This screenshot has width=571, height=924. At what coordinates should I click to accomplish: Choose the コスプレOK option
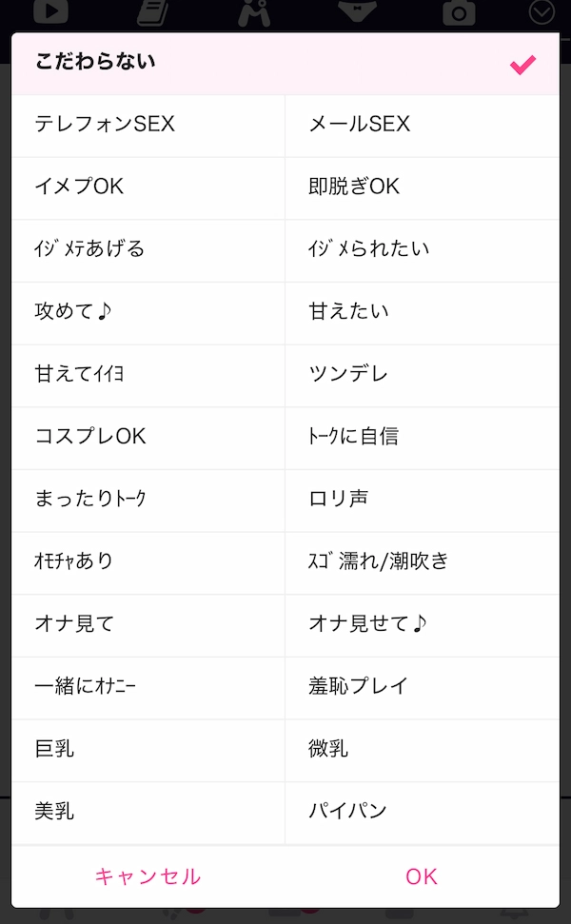click(148, 437)
